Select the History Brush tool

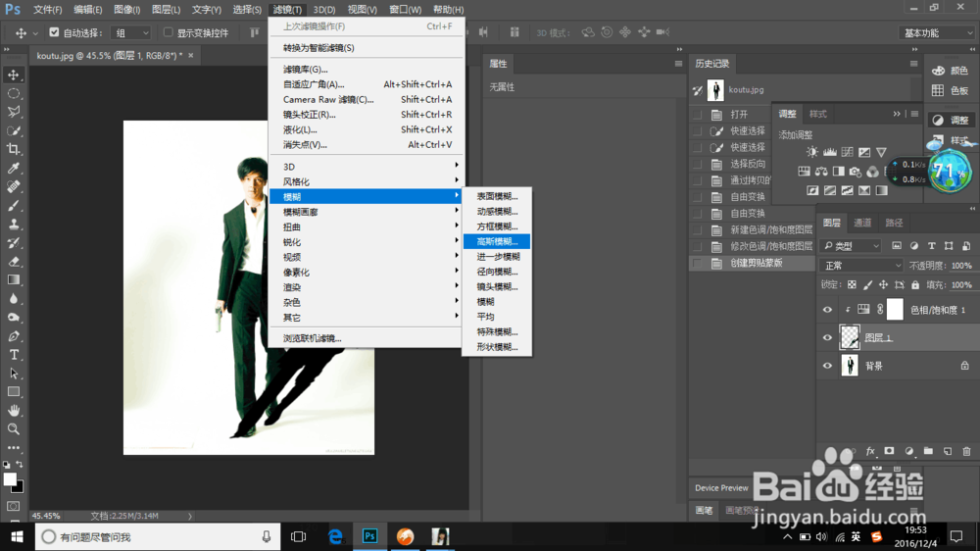13,243
